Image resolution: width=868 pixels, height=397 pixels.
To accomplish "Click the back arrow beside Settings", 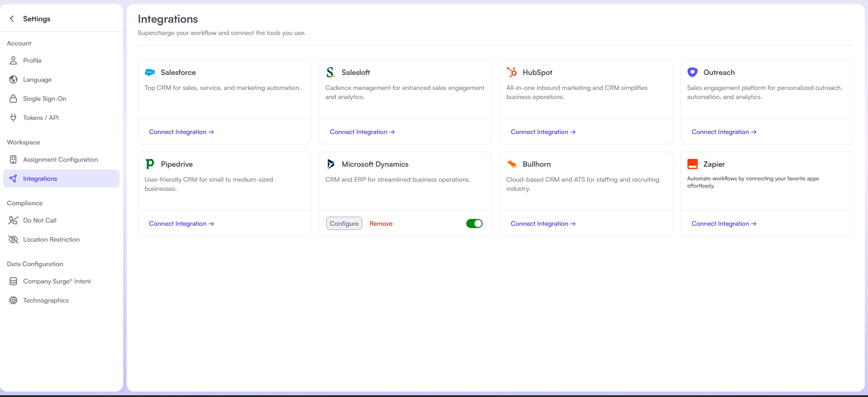I will pyautogui.click(x=12, y=19).
